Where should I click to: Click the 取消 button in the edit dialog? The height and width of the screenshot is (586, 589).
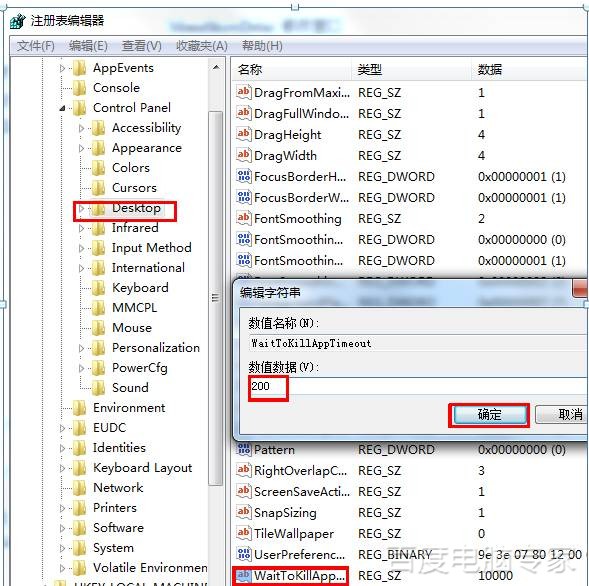click(x=562, y=415)
